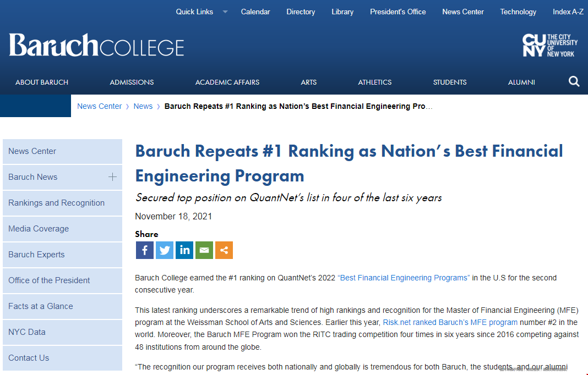The height and width of the screenshot is (375, 588).
Task: Open Rankings and Recognition sidebar item
Action: coord(62,203)
